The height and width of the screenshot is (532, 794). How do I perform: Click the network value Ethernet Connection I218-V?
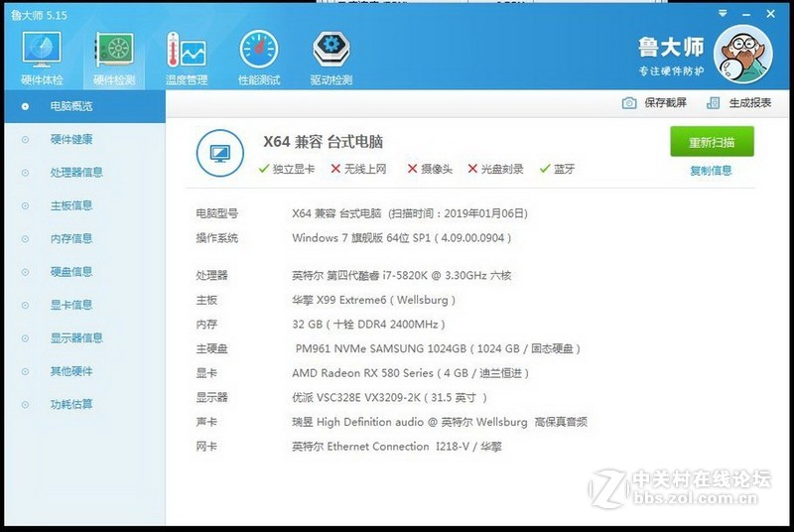coord(396,447)
